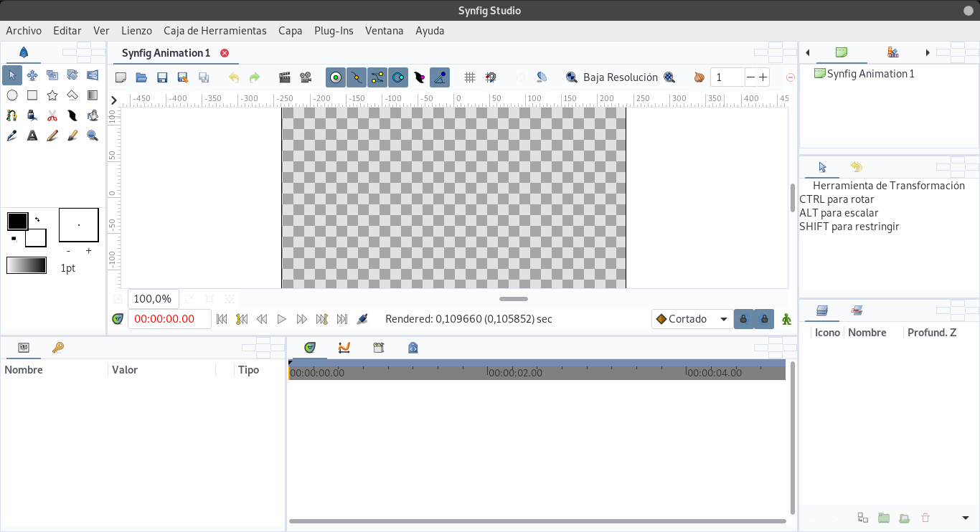This screenshot has height=532, width=980.
Task: Toggle snap to grid
Action: pyautogui.click(x=491, y=77)
